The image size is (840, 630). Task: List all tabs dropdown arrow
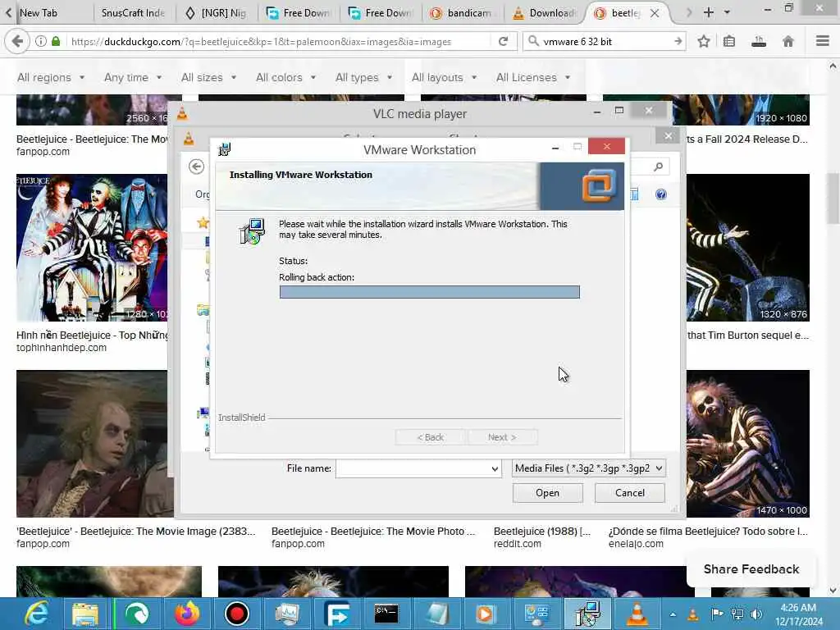(x=727, y=12)
